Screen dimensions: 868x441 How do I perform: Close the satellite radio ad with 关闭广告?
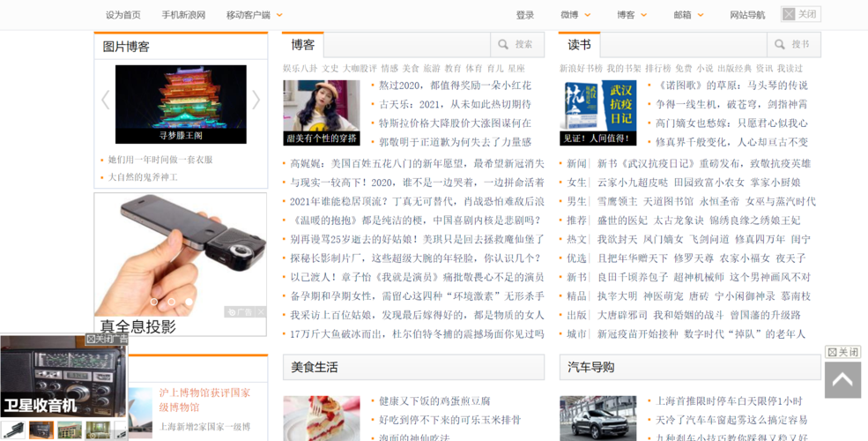click(x=107, y=339)
